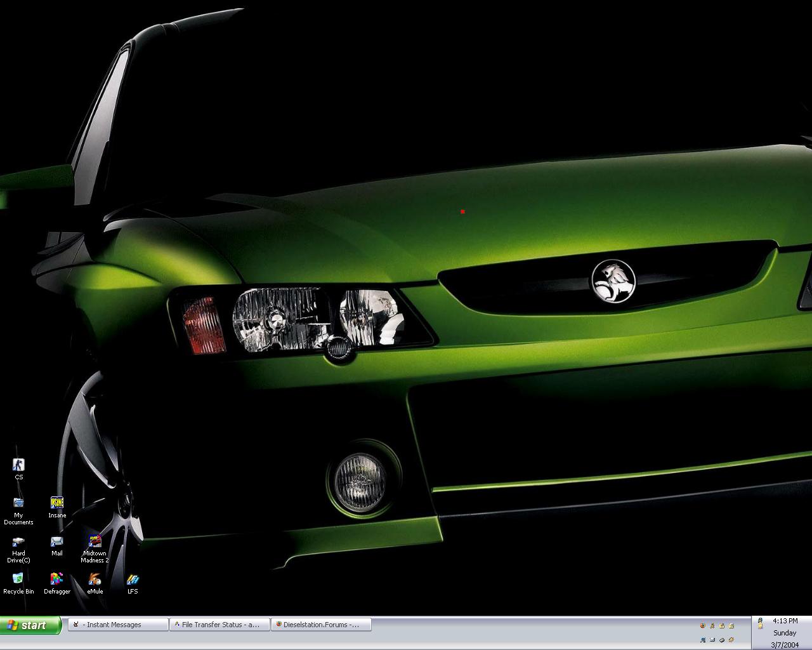Switch to Instant Messages taskbar window

[x=118, y=625]
